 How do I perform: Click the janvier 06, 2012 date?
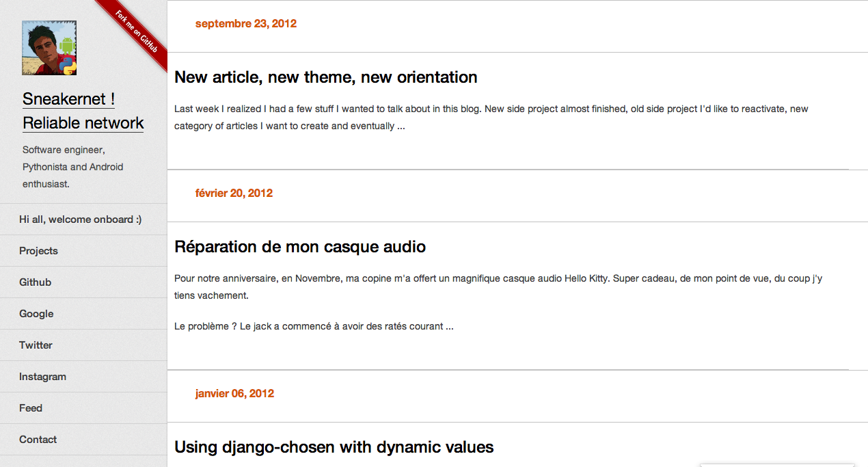tap(234, 393)
